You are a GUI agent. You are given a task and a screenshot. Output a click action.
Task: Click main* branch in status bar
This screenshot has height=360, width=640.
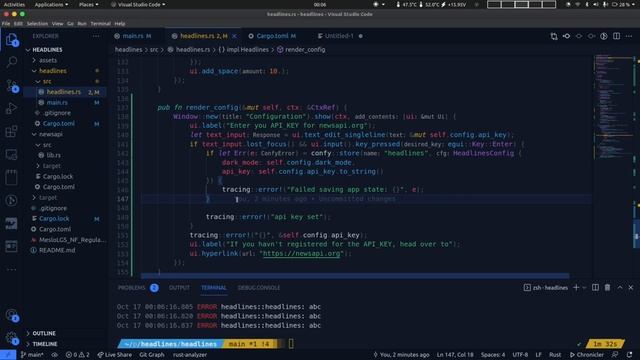pyautogui.click(x=32, y=355)
